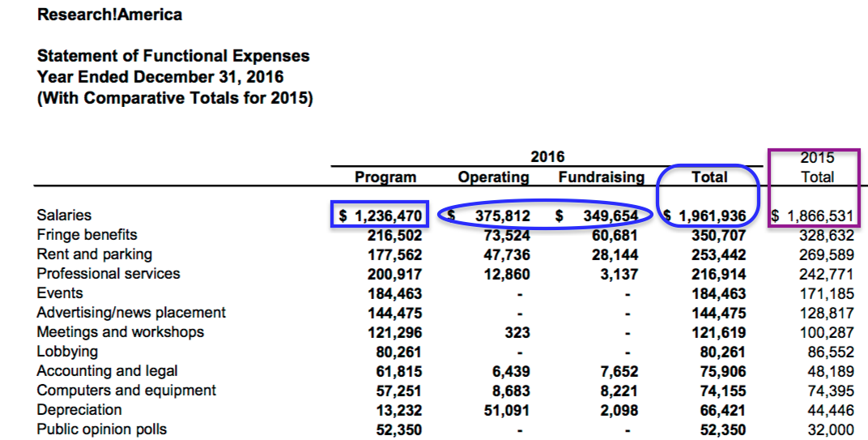Click the boxed 2015 Total header
The height and width of the screenshot is (440, 868).
click(817, 168)
